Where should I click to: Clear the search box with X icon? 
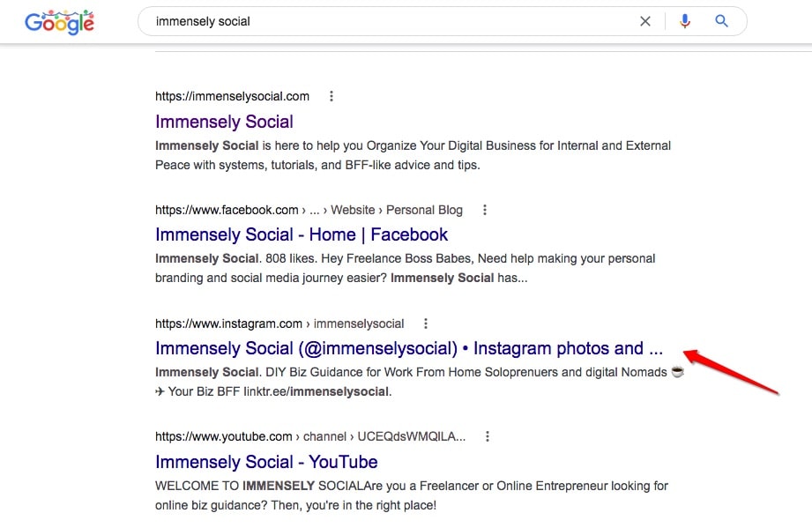[x=645, y=21]
